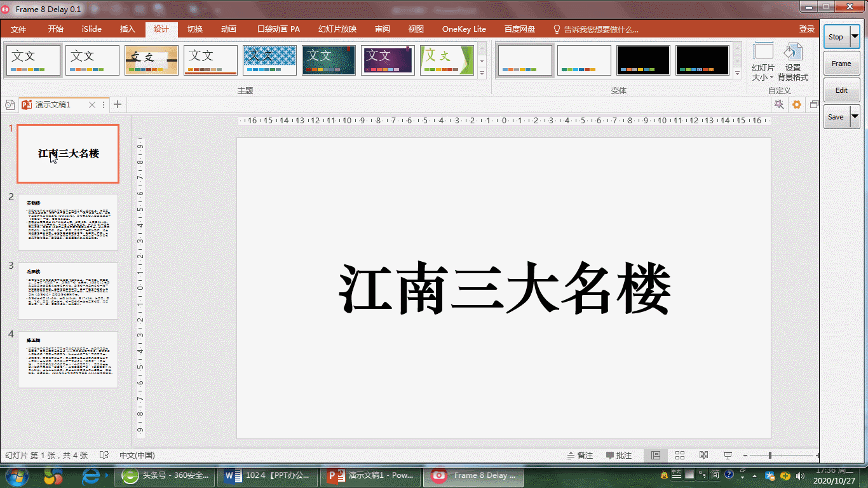Click the Edit button in recorder
Viewport: 868px width, 488px height.
coord(841,90)
